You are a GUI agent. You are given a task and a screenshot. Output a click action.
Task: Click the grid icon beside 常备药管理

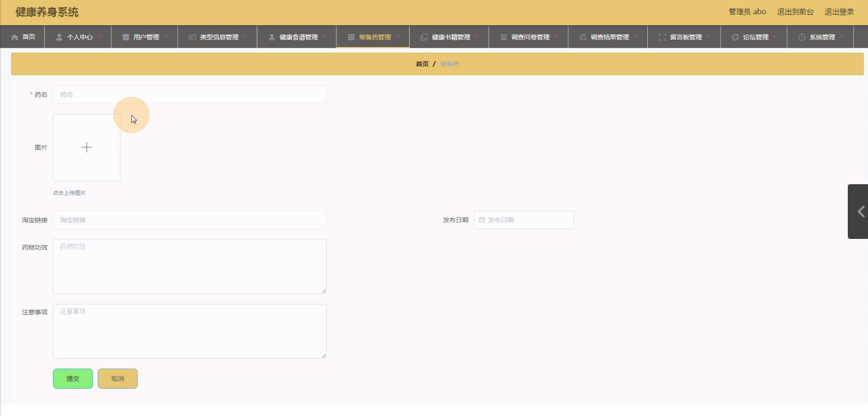pos(351,37)
